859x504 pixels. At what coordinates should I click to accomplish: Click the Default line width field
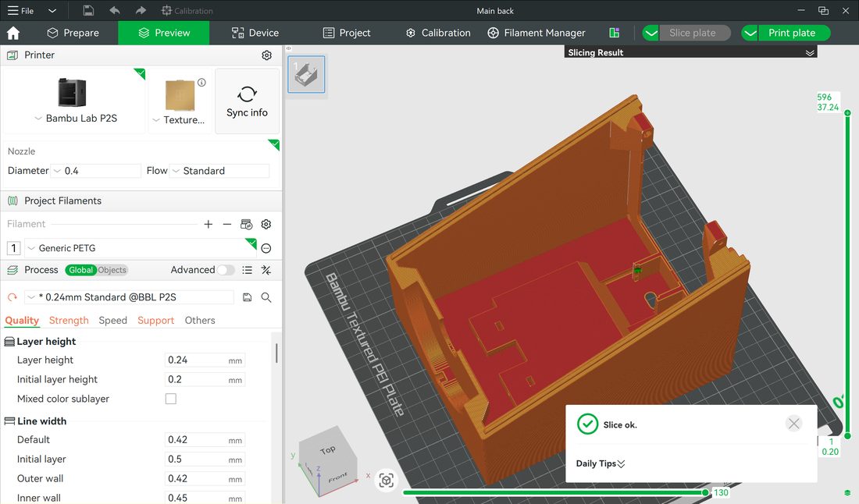point(205,440)
